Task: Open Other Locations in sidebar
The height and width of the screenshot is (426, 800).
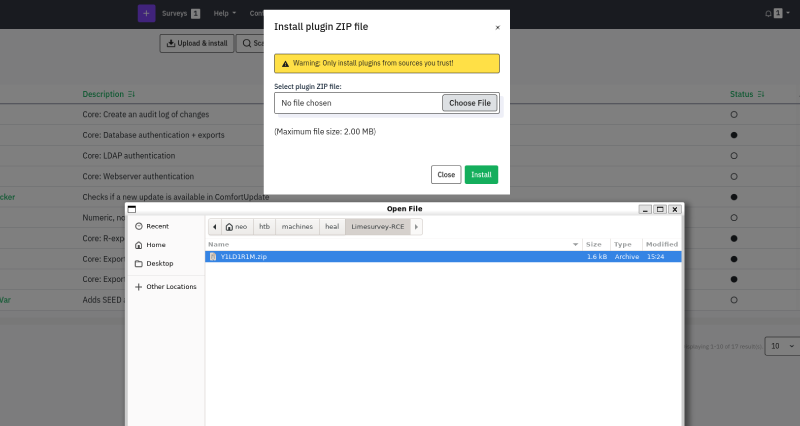Action: tap(170, 287)
